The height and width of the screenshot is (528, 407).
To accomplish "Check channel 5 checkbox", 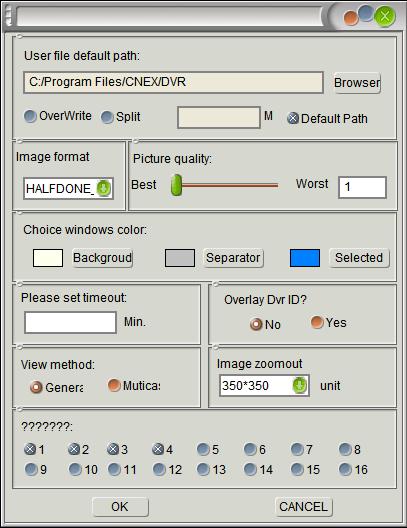I will [203, 449].
